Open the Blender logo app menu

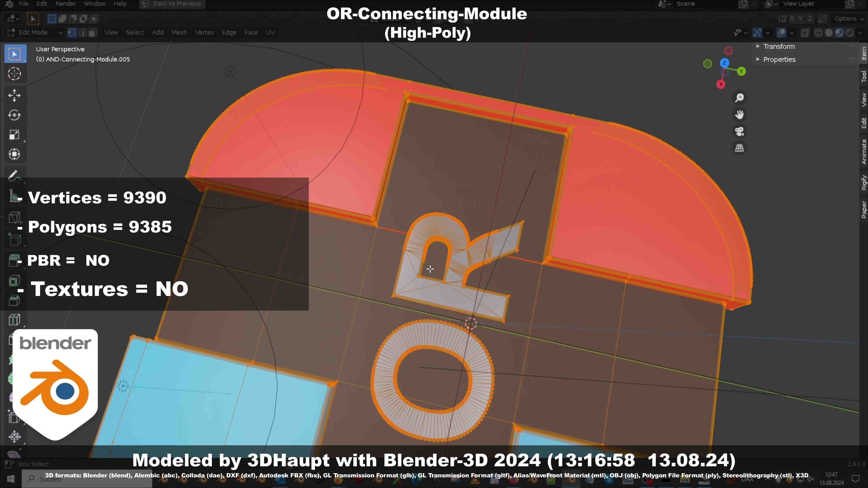(x=9, y=4)
